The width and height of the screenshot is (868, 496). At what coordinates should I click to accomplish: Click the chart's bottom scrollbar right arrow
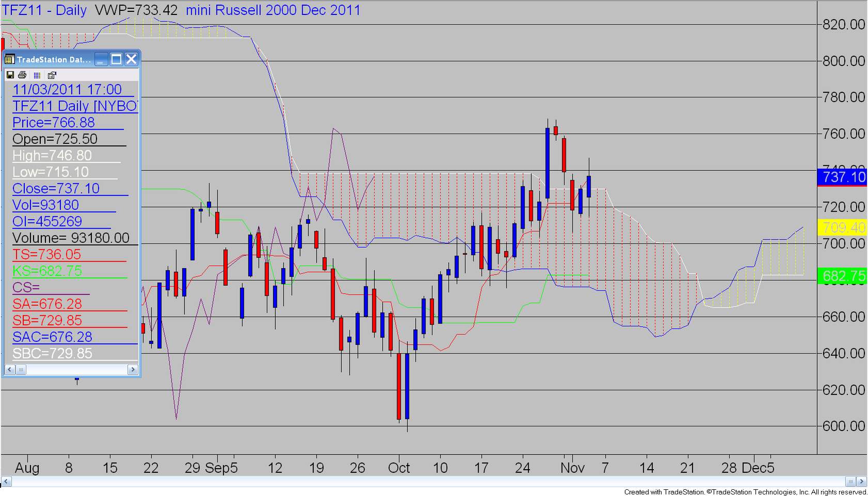(861, 482)
